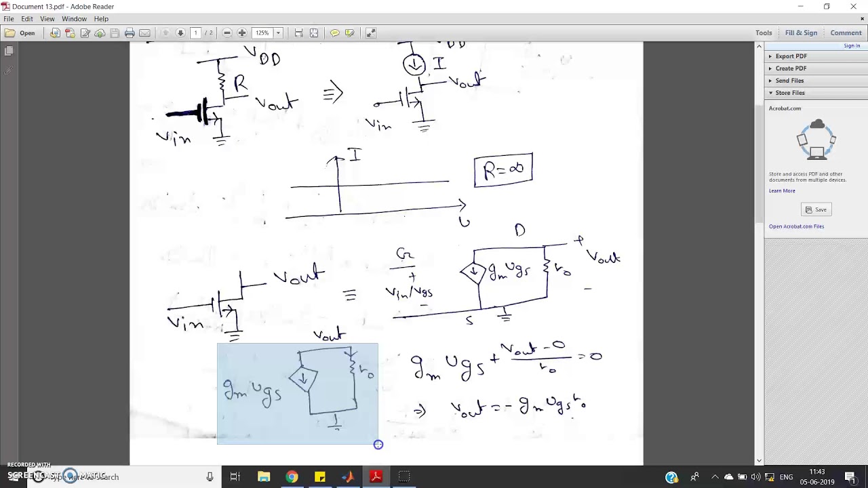This screenshot has width=868, height=488.
Task: Click Open Acrobat.com Files link
Action: pos(796,226)
